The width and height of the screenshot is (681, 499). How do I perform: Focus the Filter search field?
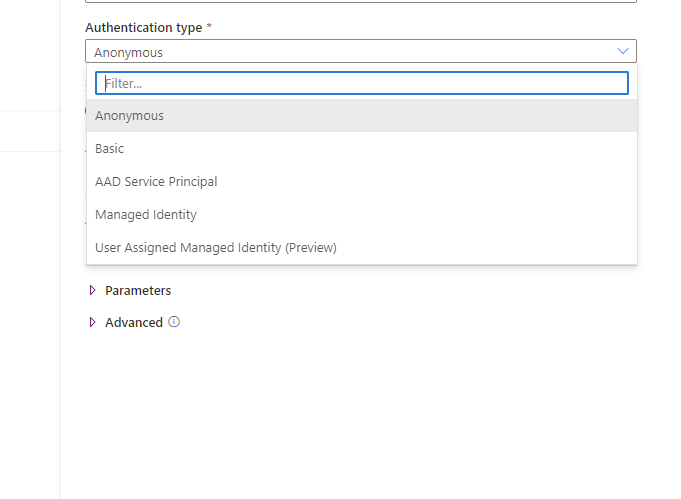click(x=362, y=83)
